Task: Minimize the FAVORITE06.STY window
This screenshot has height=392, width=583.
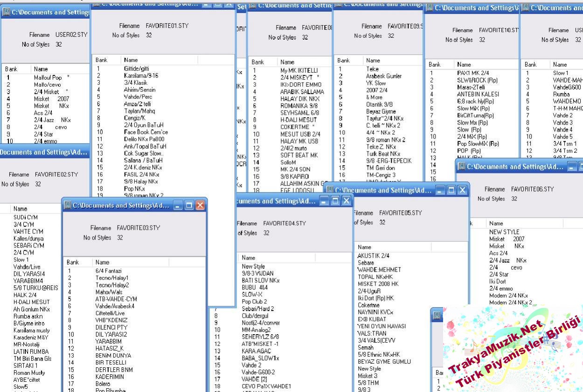Action: (x=572, y=166)
